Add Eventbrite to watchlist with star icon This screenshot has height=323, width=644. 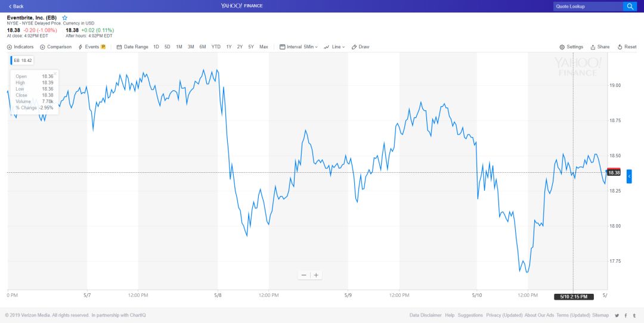[65, 18]
